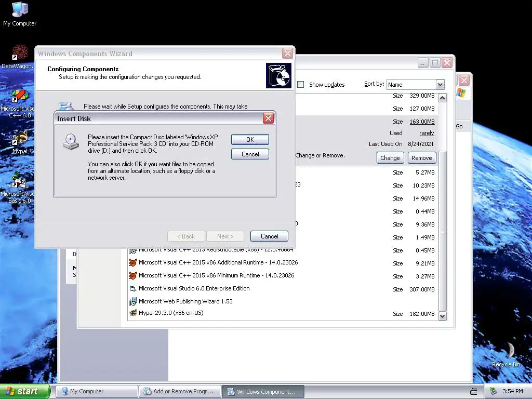Click the 127.00MB size value
Screen dimensions: 532x399
coord(422,109)
